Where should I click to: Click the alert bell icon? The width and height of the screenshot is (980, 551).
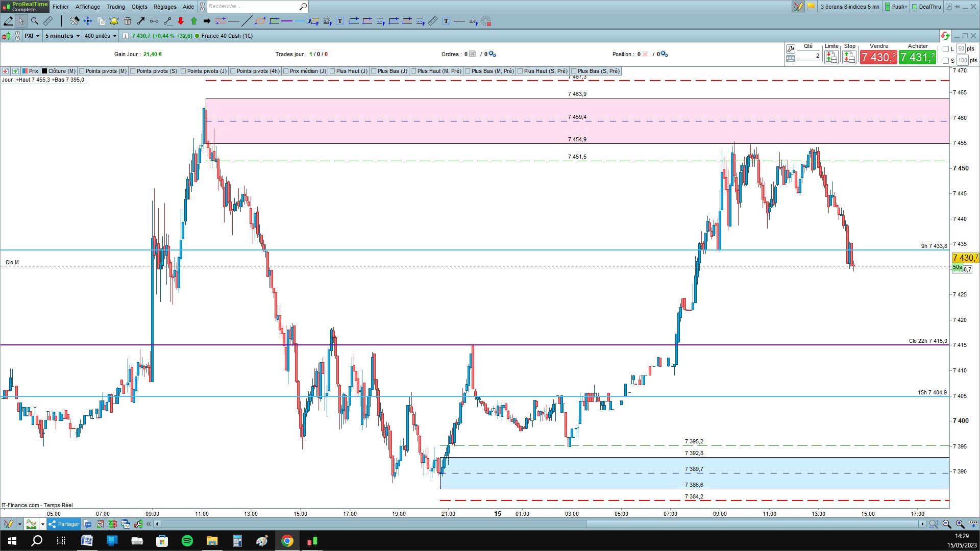coord(114,21)
